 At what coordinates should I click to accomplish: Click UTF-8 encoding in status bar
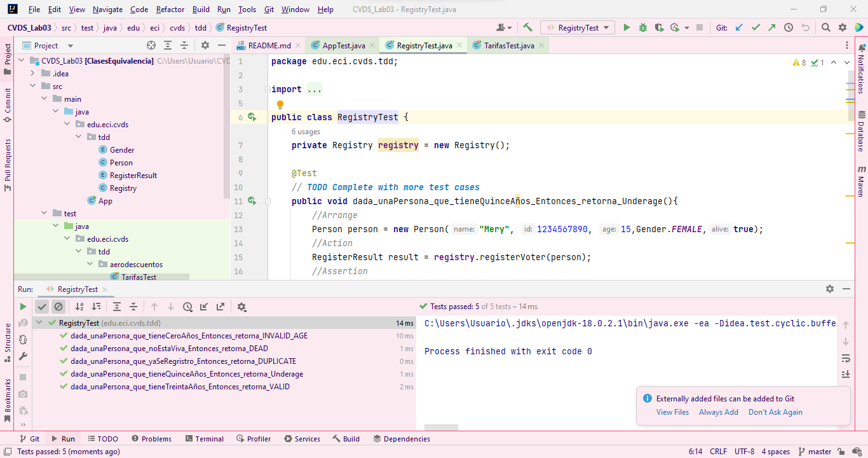click(x=744, y=452)
